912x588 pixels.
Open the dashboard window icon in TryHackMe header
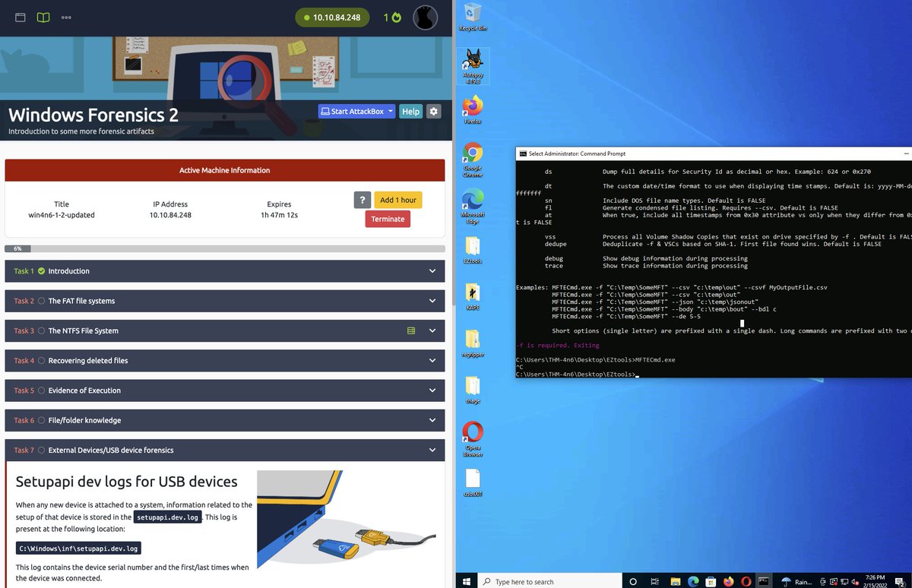pos(21,17)
